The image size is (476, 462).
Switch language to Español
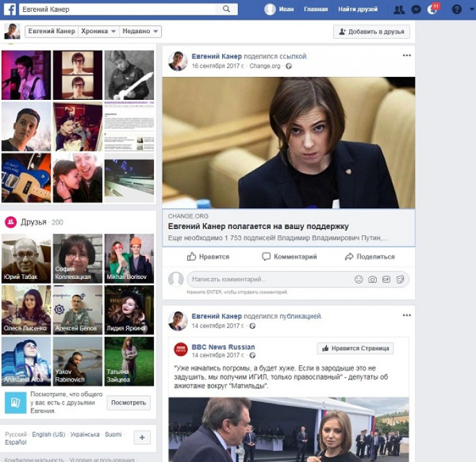(15, 443)
